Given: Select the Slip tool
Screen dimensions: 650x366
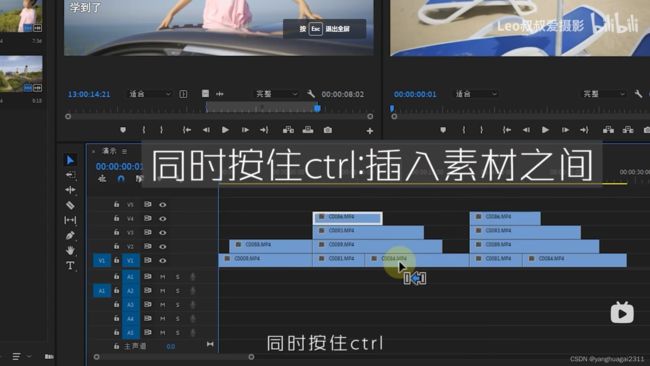Looking at the screenshot, I should [70, 220].
